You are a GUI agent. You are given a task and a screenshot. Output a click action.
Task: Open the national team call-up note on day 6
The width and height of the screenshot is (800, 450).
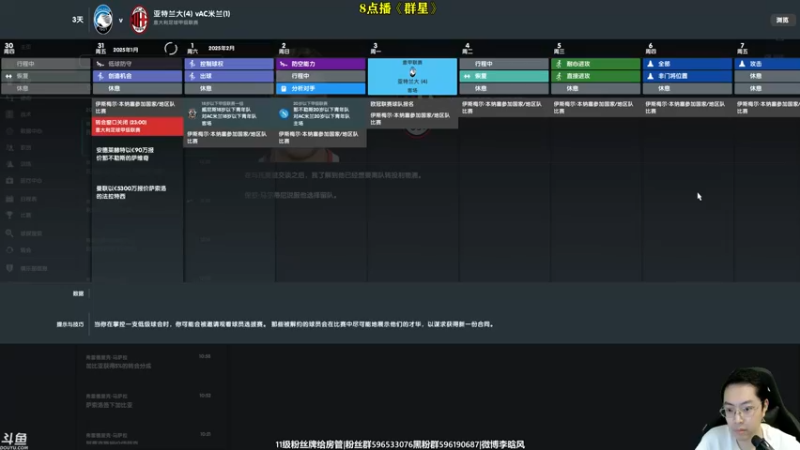687,107
